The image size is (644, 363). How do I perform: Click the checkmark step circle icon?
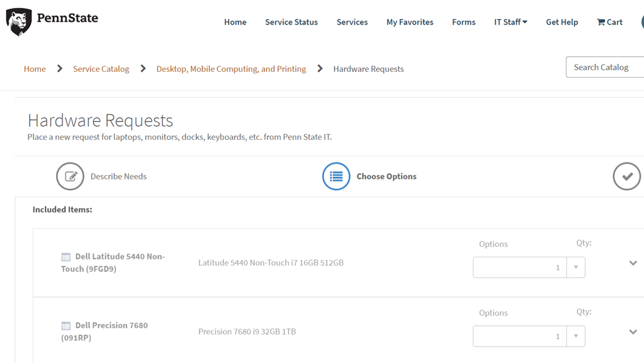(627, 176)
